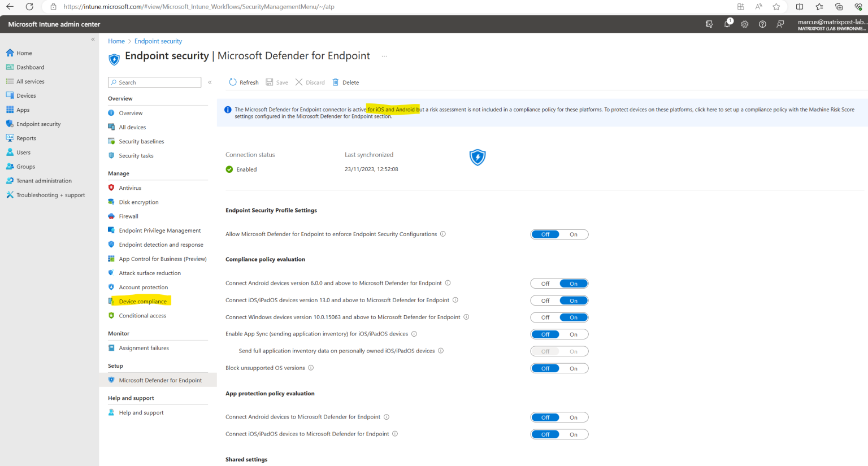The height and width of the screenshot is (466, 868).
Task: Open the Firewall section icon
Action: point(112,216)
